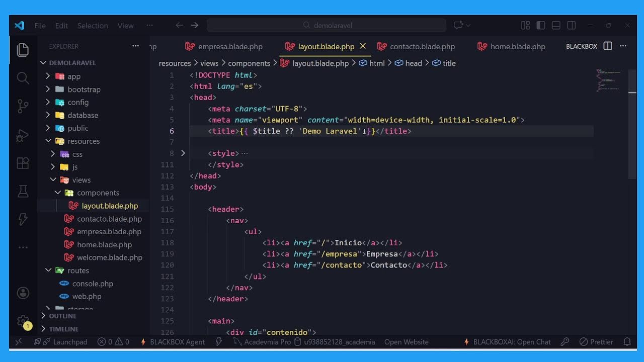Click Open Website in status bar
The image size is (644, 362).
coord(407,342)
